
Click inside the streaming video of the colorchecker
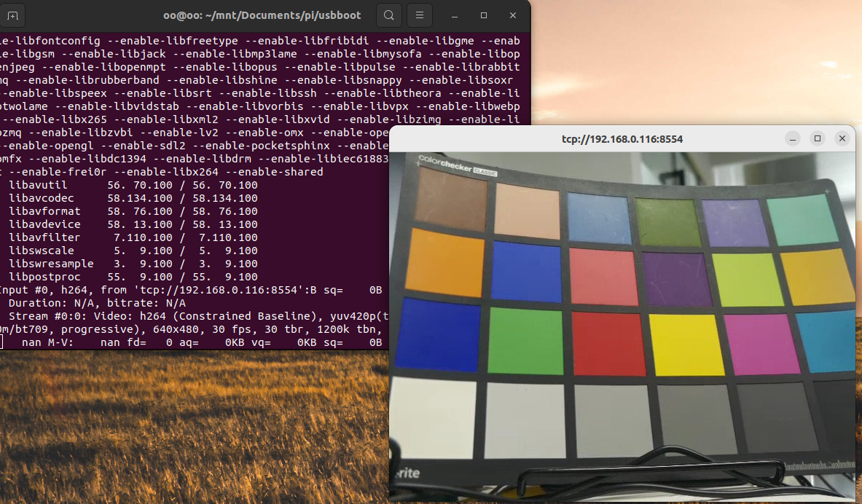[622, 326]
